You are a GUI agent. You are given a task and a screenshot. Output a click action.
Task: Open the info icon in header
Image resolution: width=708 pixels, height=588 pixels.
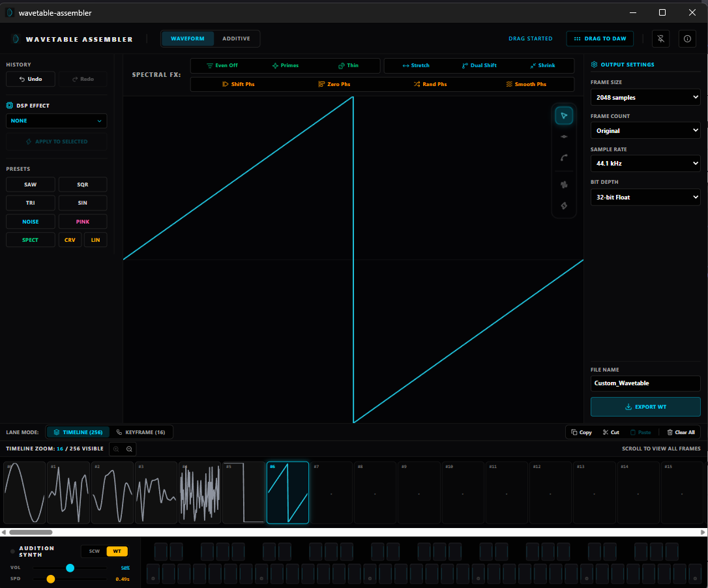click(x=686, y=39)
